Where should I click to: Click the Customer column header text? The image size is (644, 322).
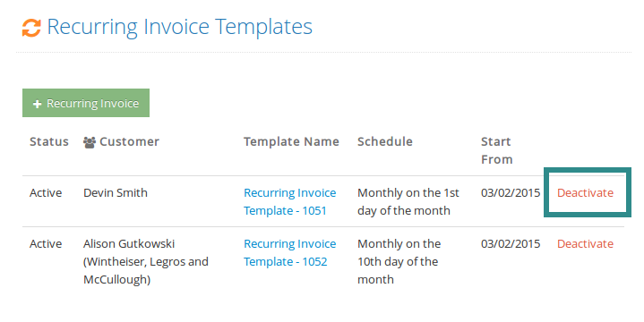[x=129, y=141]
